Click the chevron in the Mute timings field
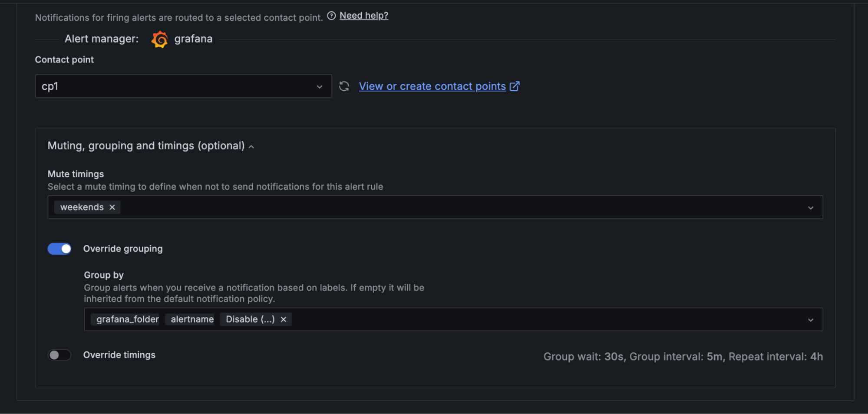The height and width of the screenshot is (414, 868). (810, 208)
